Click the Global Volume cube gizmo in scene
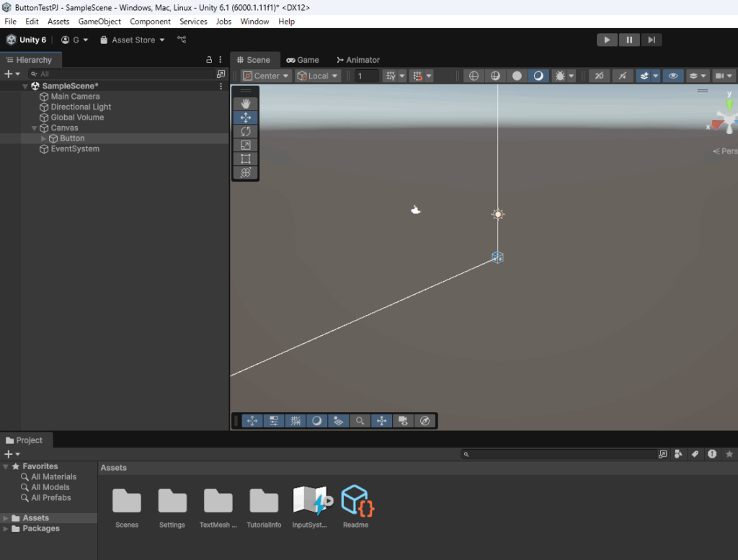 click(497, 257)
